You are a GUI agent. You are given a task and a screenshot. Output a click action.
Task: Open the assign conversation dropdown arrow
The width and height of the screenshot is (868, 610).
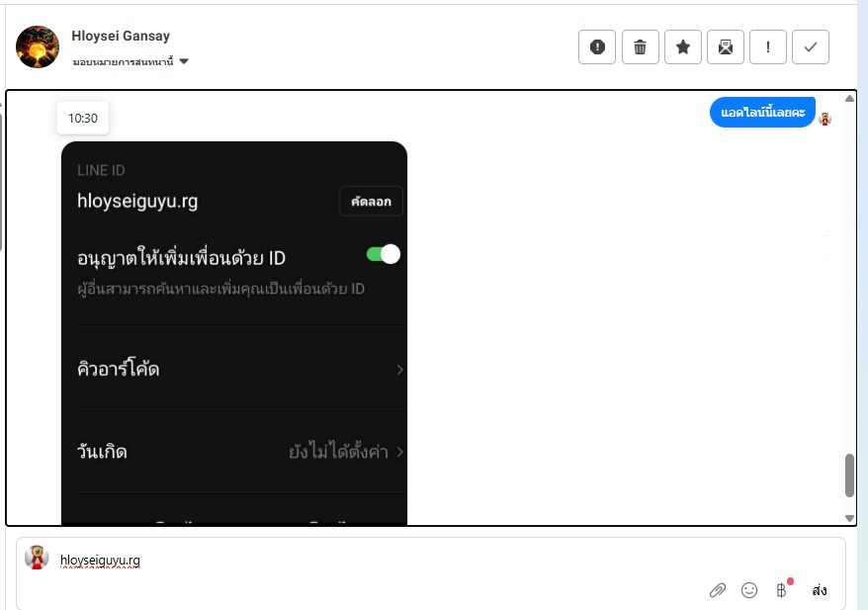[184, 61]
